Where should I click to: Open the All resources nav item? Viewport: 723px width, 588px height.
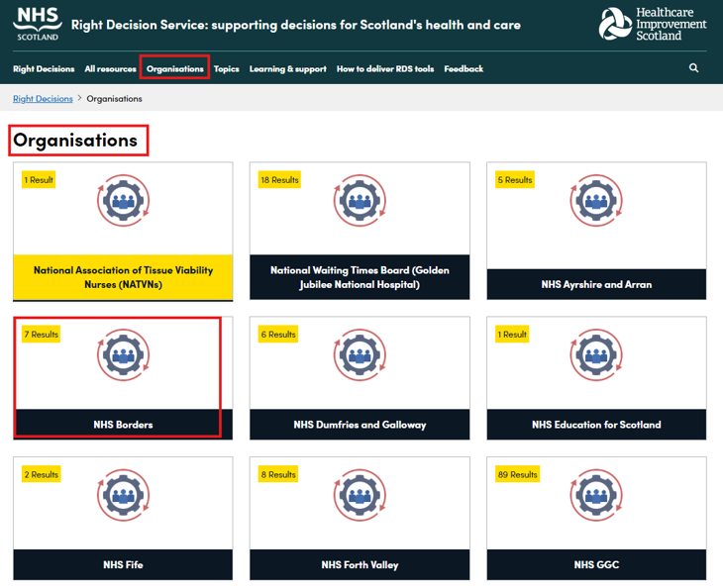coord(110,68)
